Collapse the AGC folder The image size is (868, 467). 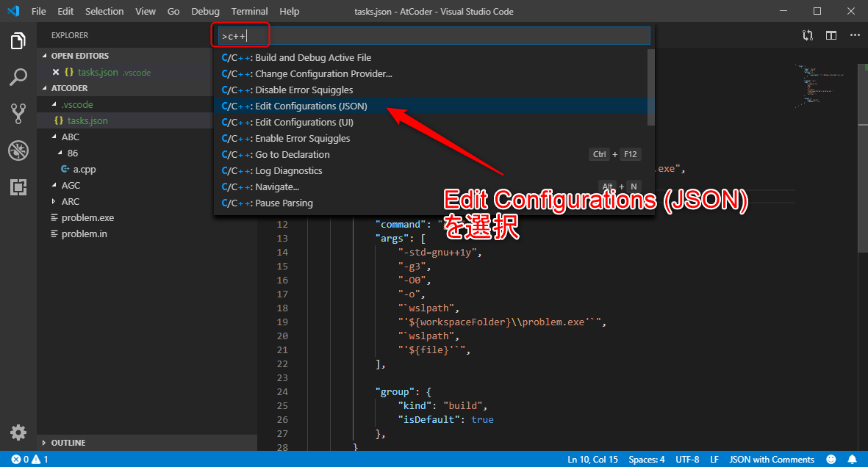tap(54, 185)
